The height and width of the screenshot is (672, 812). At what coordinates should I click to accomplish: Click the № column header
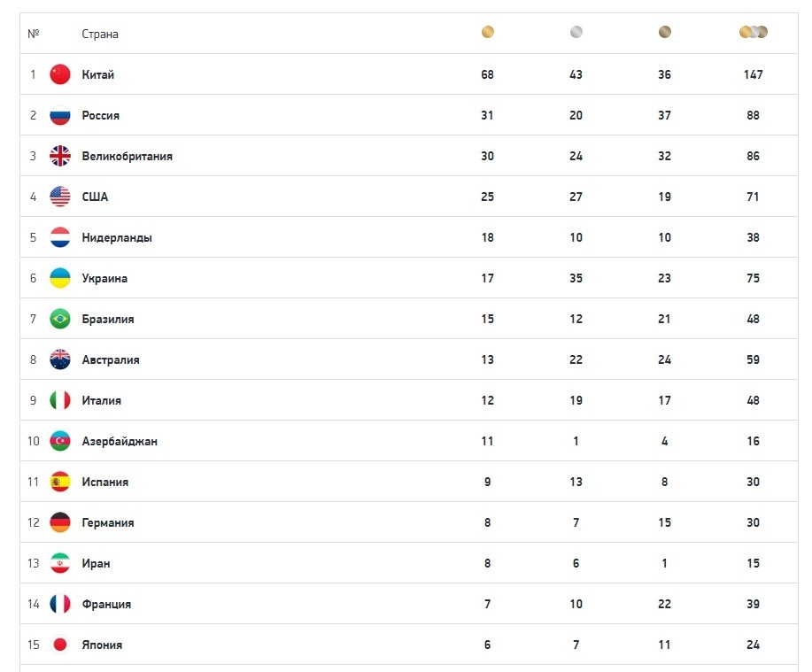tap(34, 34)
